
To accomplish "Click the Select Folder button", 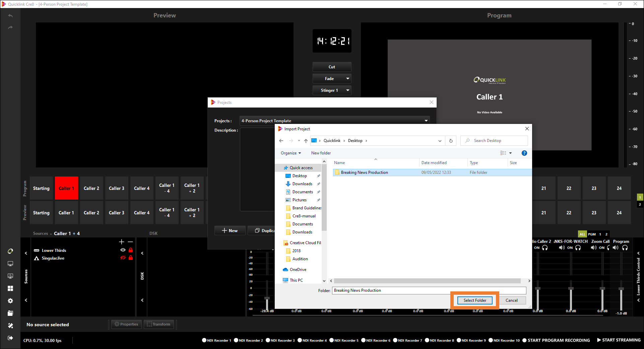I will [475, 300].
